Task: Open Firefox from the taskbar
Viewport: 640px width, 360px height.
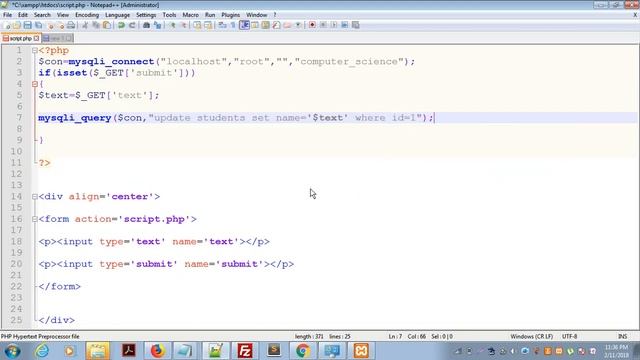Action: (157, 351)
